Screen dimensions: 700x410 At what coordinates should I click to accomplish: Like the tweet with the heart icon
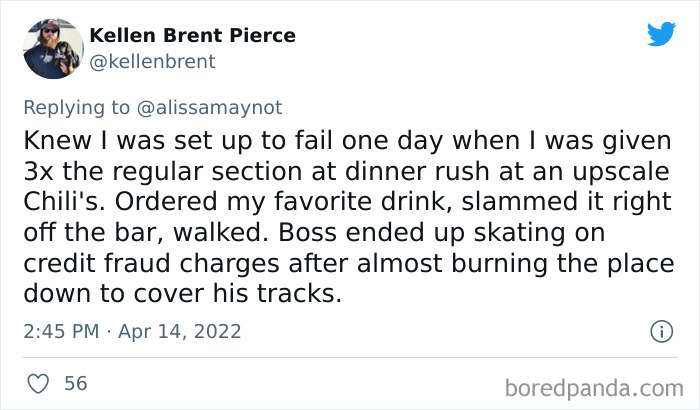click(36, 383)
